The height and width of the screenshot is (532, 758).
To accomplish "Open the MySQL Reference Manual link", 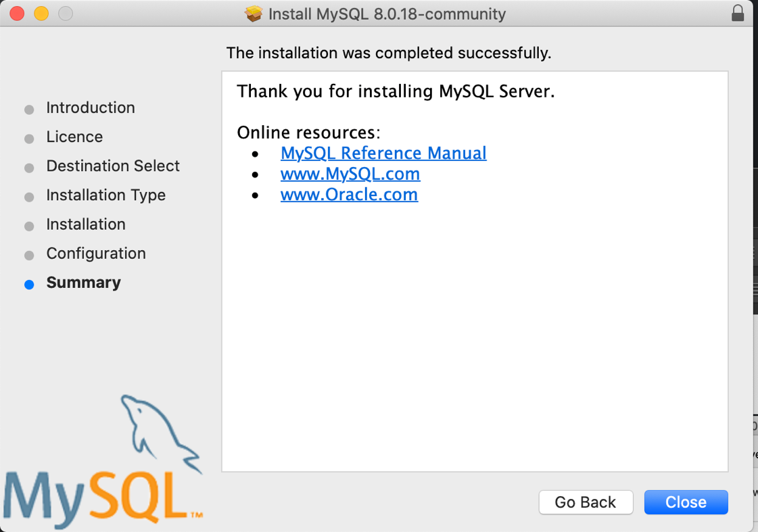I will (x=383, y=153).
